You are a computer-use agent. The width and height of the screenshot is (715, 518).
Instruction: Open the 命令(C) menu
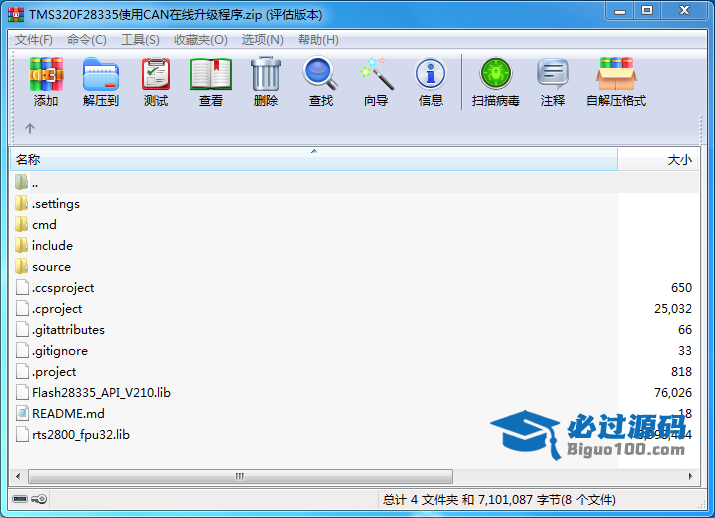click(87, 40)
